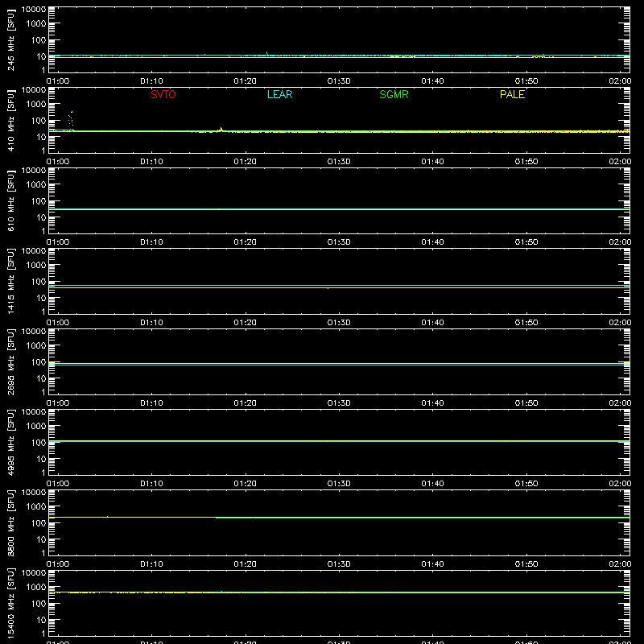644x644 pixels.
Task: Click the yellow burst spike in 410 MHz plot
Action: [71, 120]
